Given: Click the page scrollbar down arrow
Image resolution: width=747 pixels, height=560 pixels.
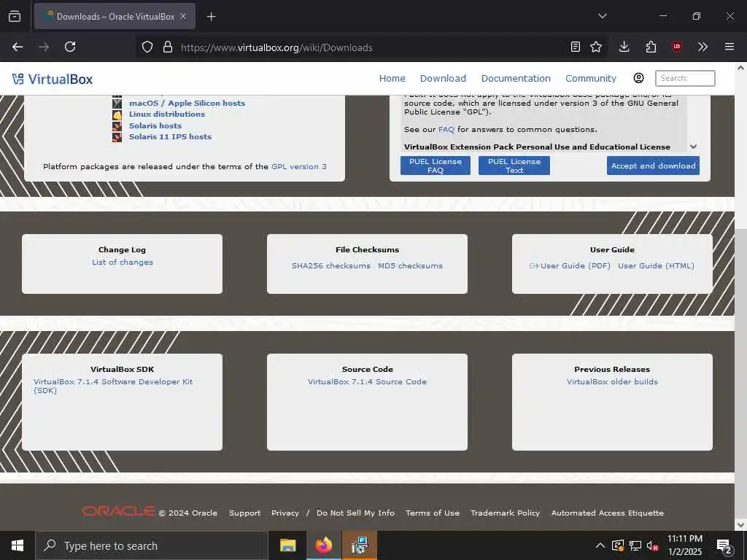Looking at the screenshot, I should coord(741,525).
